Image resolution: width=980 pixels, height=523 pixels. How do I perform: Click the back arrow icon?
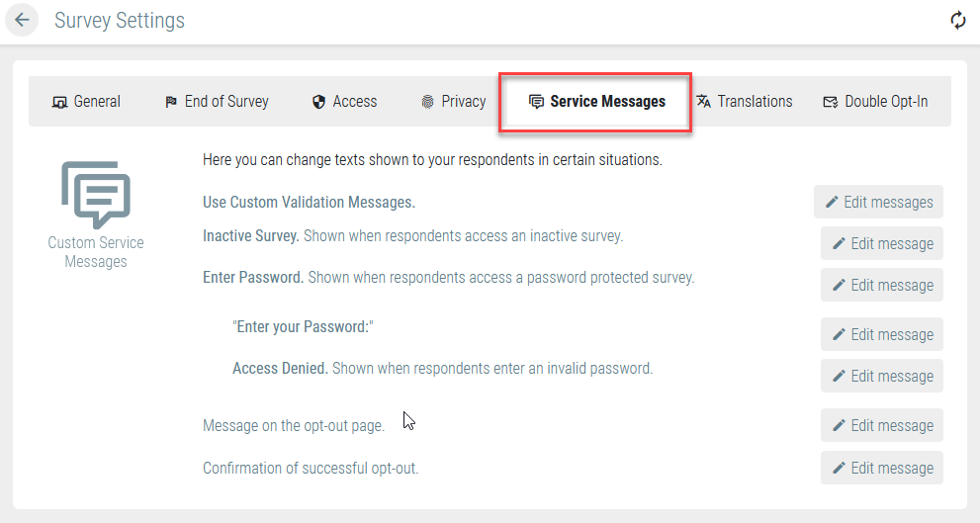coord(22,20)
